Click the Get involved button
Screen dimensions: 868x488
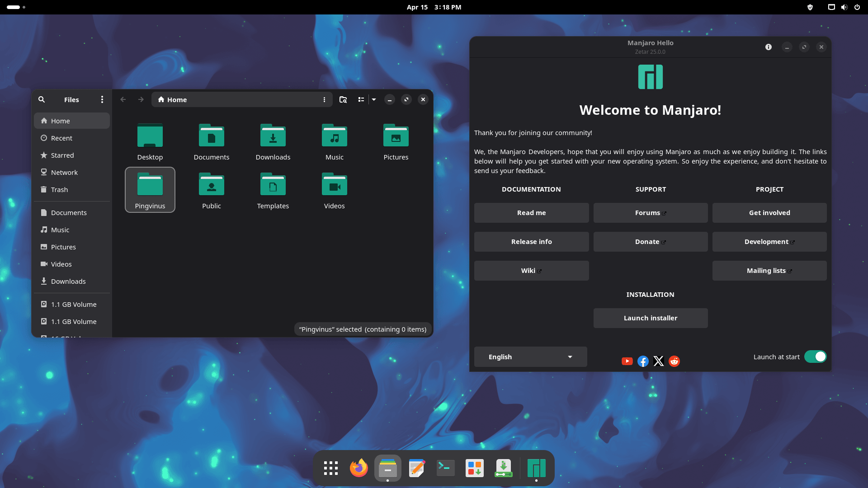tap(769, 213)
